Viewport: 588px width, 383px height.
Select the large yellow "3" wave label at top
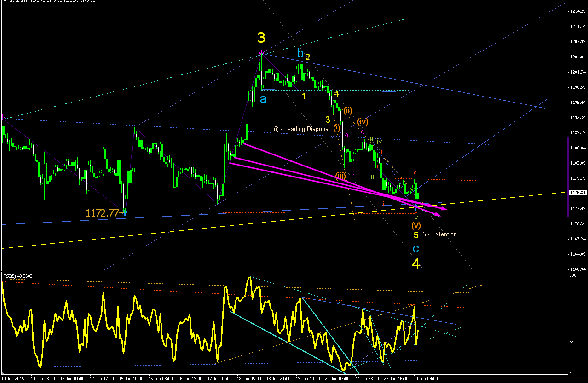click(261, 37)
